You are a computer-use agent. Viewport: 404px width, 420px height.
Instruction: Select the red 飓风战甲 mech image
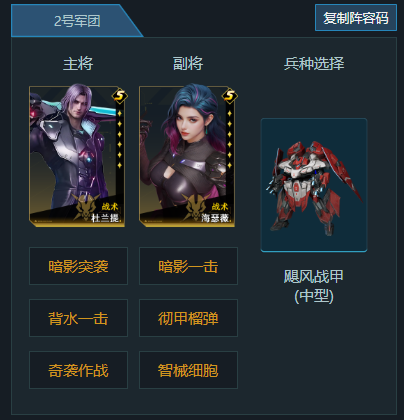tap(314, 185)
